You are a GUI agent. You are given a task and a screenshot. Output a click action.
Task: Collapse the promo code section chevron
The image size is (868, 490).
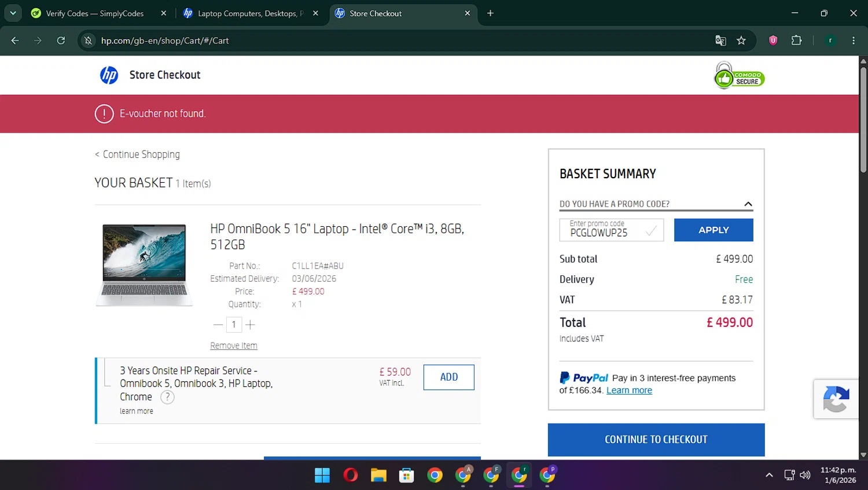(x=748, y=204)
